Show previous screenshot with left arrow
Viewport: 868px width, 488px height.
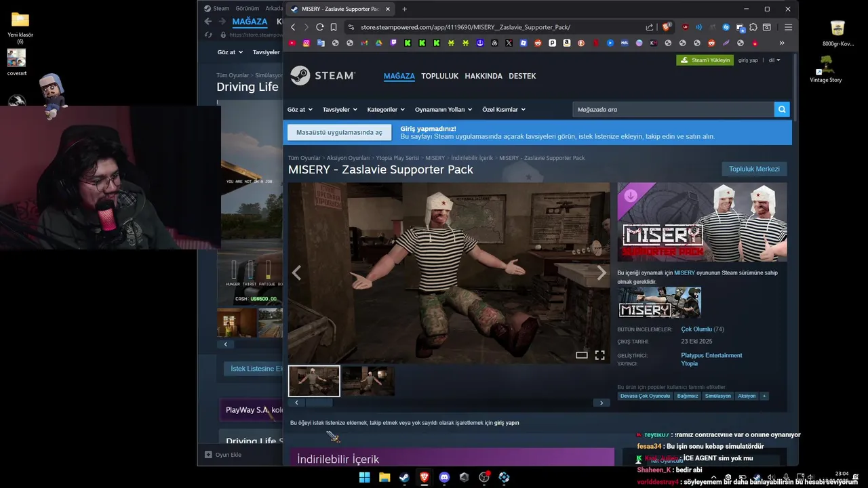[296, 272]
